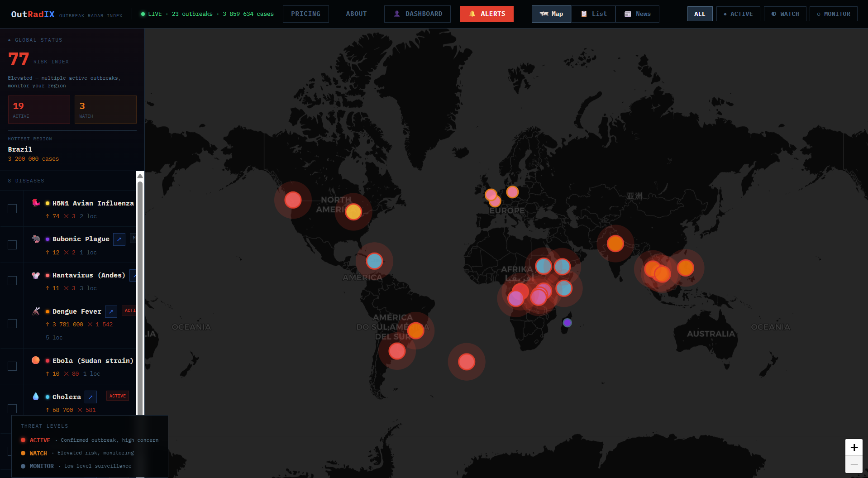Check the Bubonic Plague checkbox
The image size is (868, 478).
point(12,244)
